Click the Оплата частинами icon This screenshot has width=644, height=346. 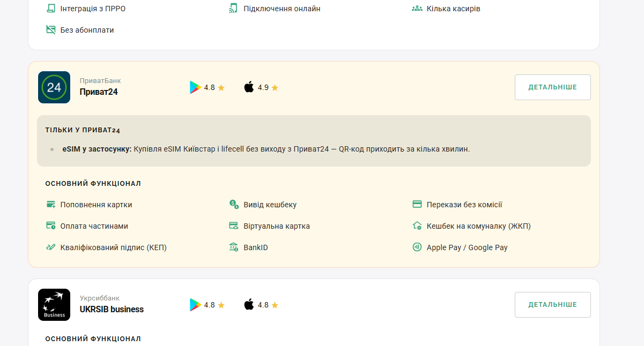click(x=51, y=226)
